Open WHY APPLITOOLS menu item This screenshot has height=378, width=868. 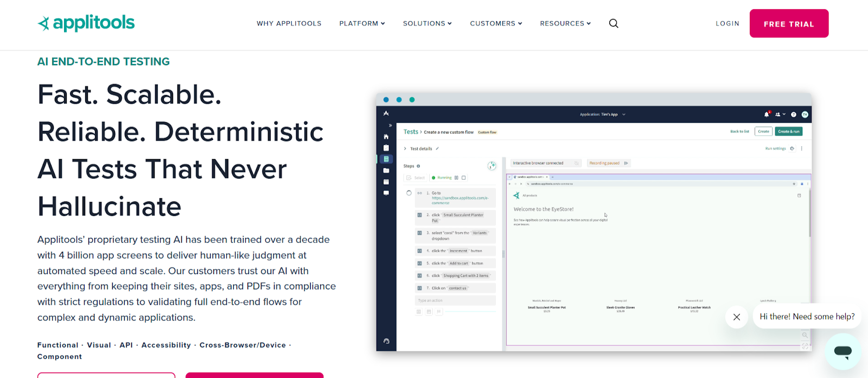coord(289,23)
